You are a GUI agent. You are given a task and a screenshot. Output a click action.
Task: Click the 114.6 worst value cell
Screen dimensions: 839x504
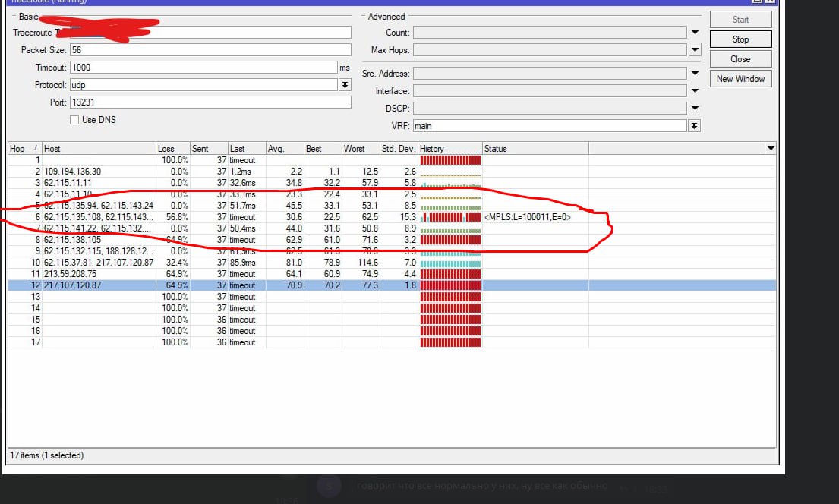[367, 263]
